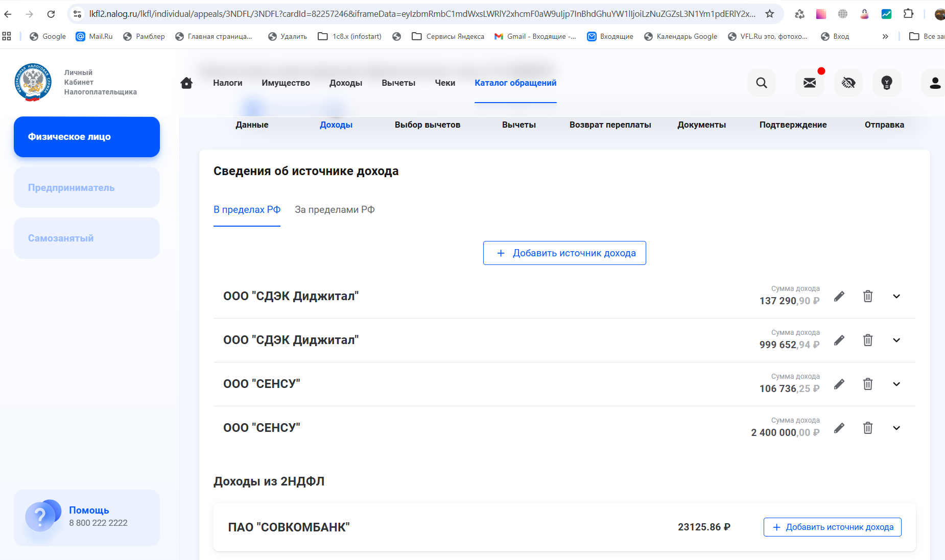Add СОВКОМБАНК as an income source

[x=832, y=527]
